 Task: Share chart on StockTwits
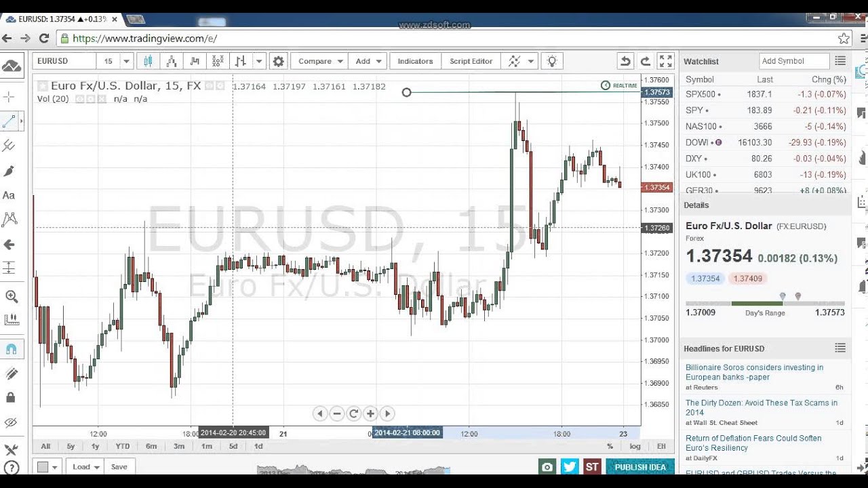[592, 467]
